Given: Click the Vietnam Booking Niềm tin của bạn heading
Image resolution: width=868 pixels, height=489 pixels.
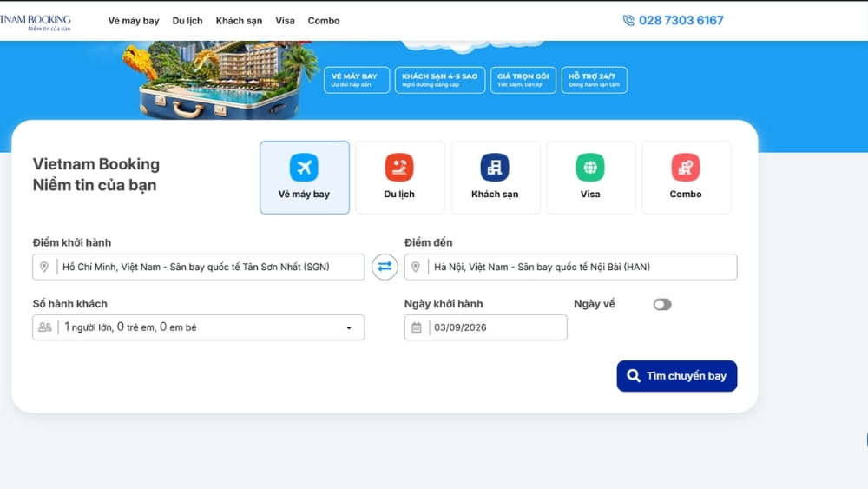Looking at the screenshot, I should [96, 175].
